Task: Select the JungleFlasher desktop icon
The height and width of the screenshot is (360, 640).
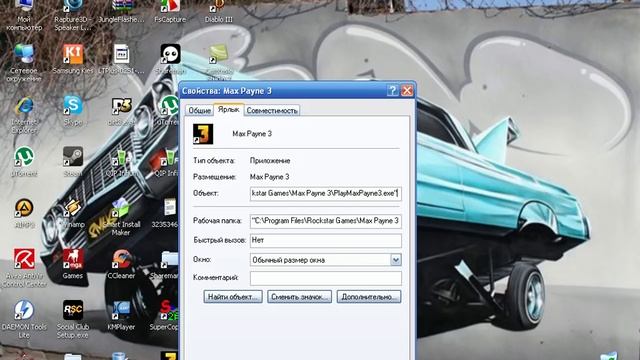Action: 122,11
